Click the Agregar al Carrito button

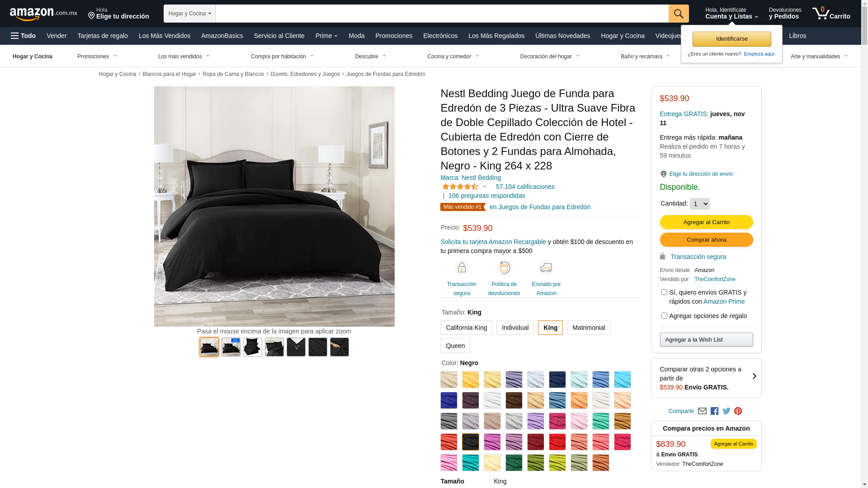(706, 222)
